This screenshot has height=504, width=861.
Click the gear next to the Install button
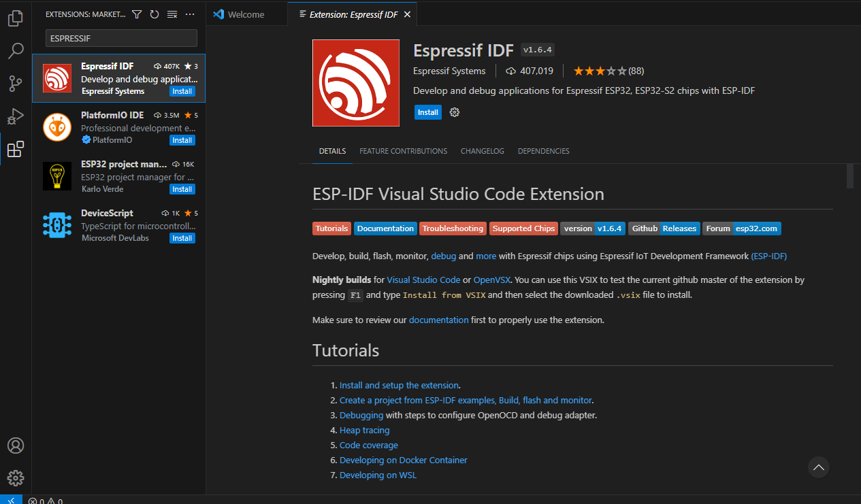(454, 112)
